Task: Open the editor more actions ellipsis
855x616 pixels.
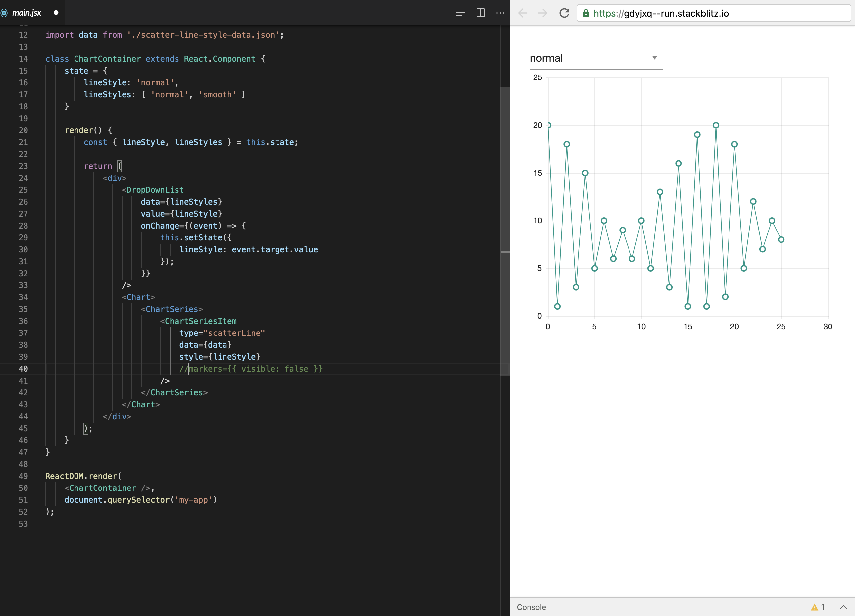Action: (500, 13)
